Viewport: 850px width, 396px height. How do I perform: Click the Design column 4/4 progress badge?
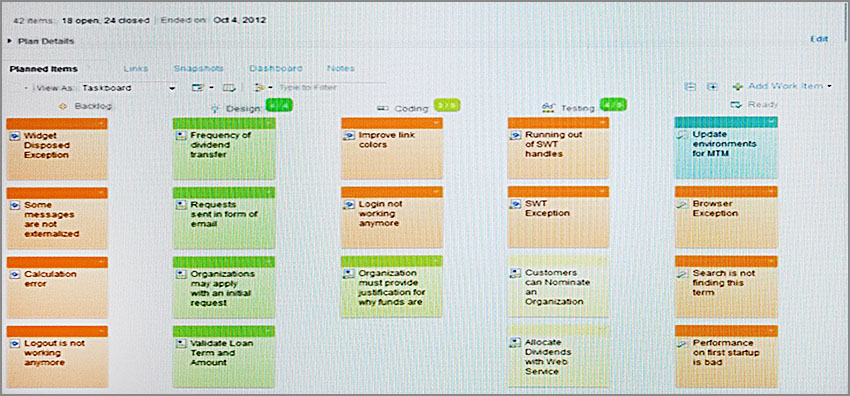[x=279, y=105]
